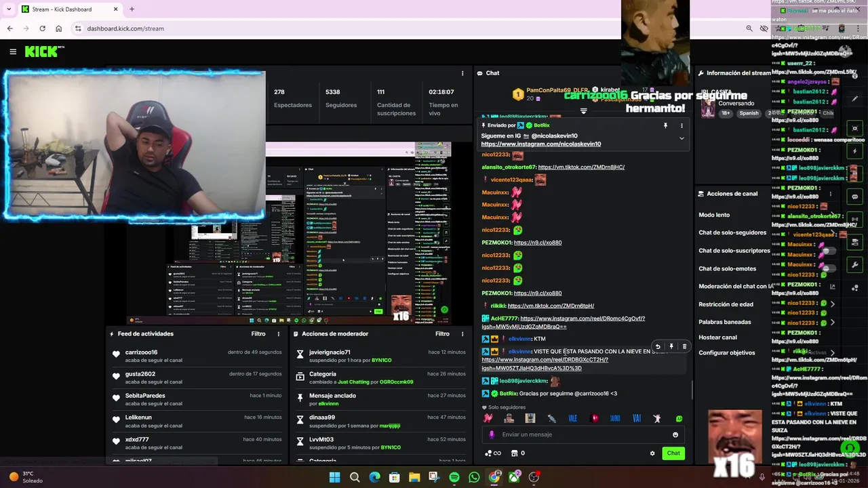Click Palabras baneadas label
The image size is (868, 488).
725,322
